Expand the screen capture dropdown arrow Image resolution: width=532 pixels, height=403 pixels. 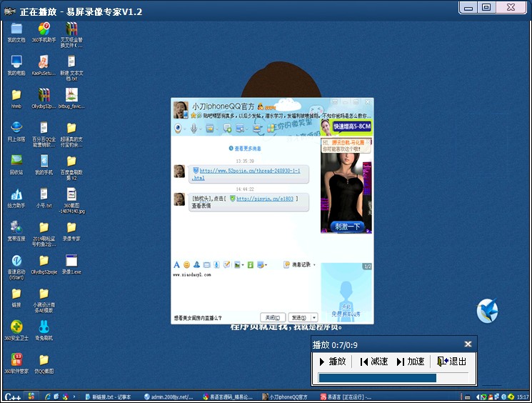pyautogui.click(x=266, y=265)
